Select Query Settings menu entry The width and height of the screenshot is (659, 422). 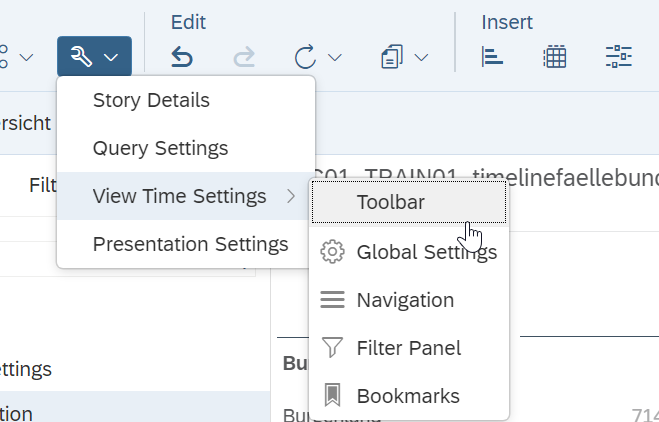(160, 148)
